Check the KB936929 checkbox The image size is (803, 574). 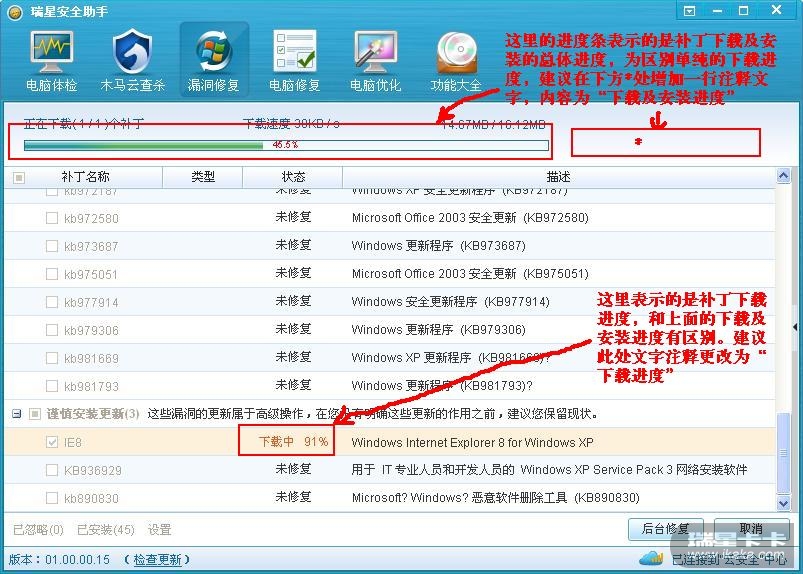(52, 470)
